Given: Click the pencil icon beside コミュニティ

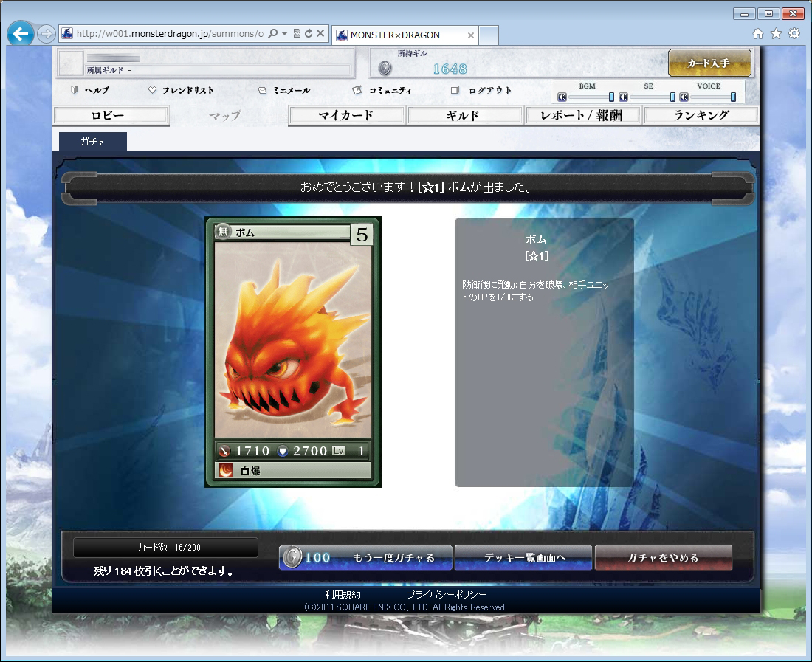Looking at the screenshot, I should (x=357, y=90).
